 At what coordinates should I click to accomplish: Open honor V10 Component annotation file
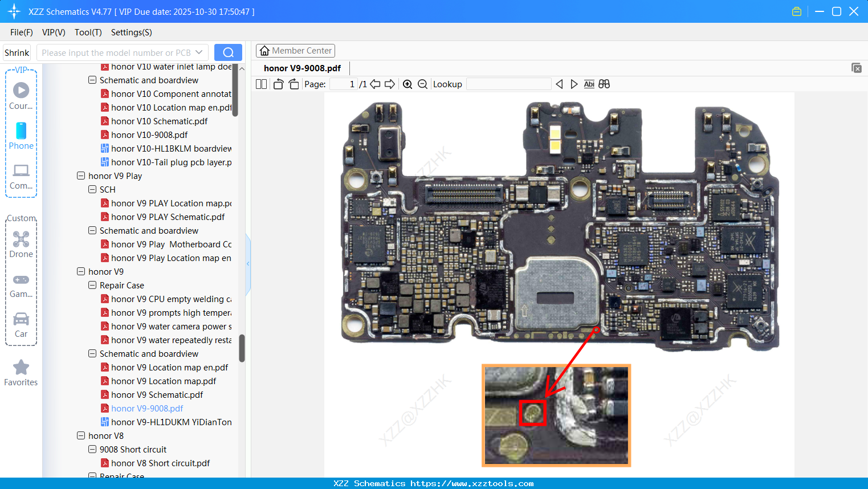tap(166, 94)
